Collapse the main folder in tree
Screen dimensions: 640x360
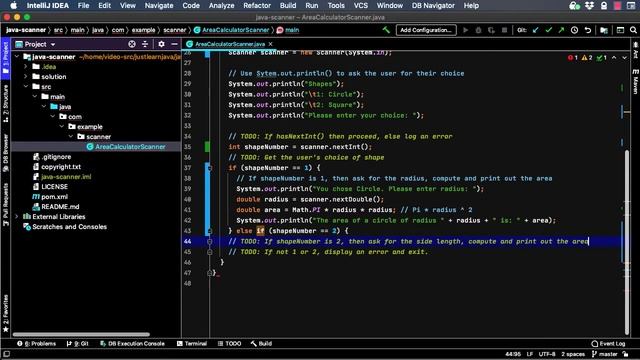click(35, 97)
